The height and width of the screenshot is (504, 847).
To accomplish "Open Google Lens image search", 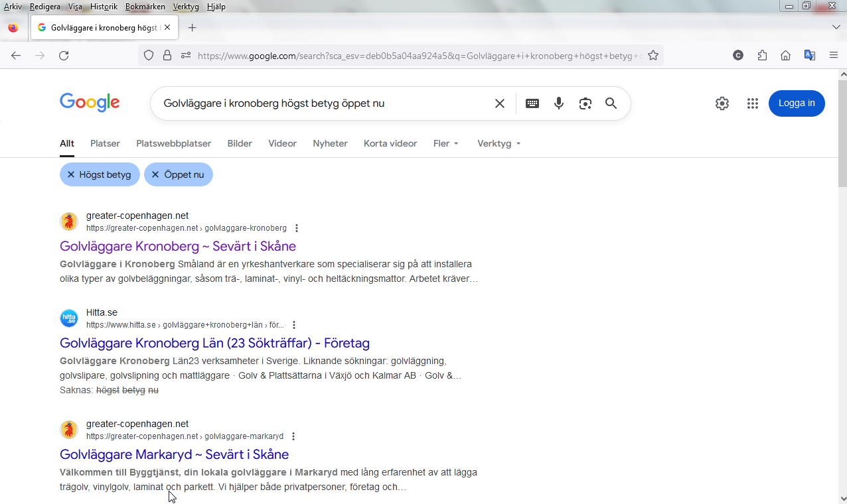I will 585,103.
